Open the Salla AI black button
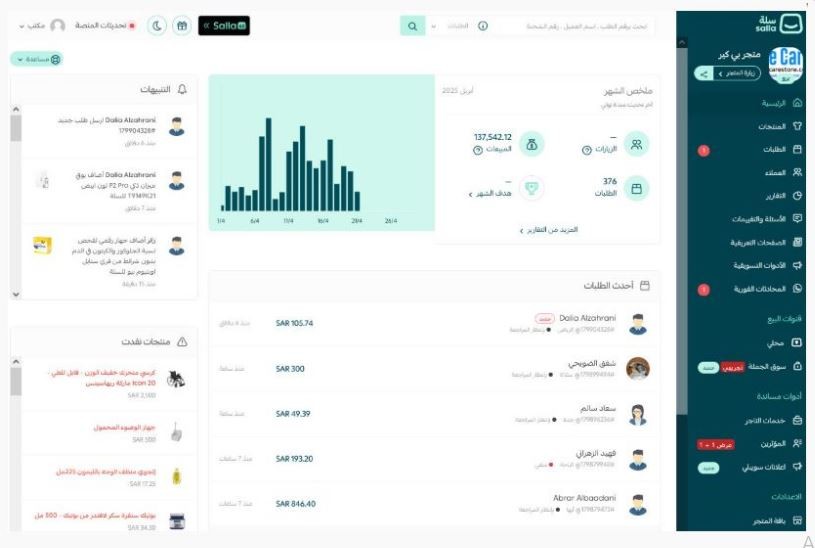The width and height of the screenshot is (815, 548). click(224, 25)
